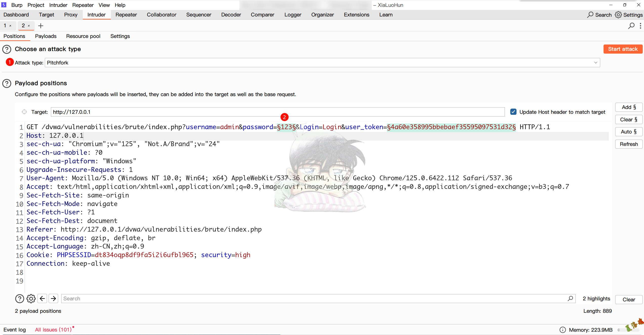644x335 pixels.
Task: Open the Help menu
Action: [x=120, y=5]
